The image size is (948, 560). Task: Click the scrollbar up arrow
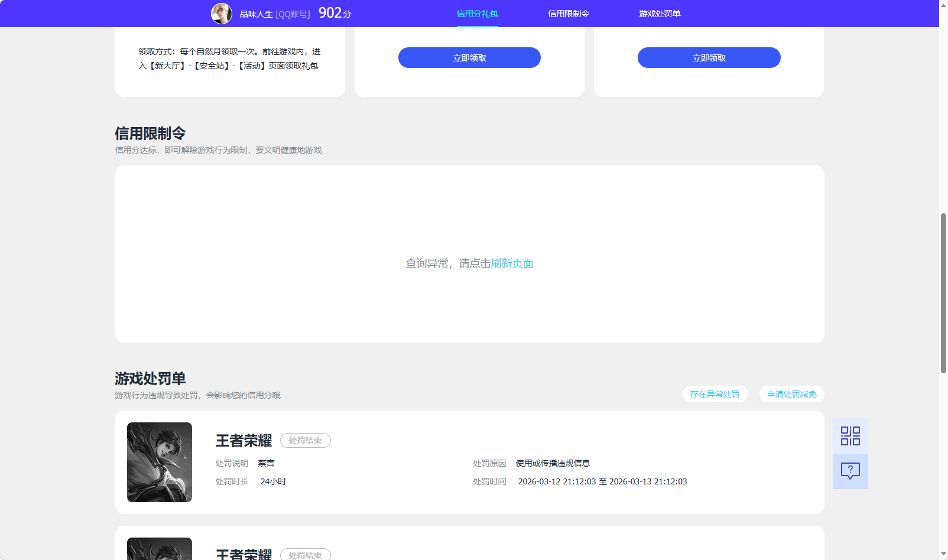(943, 5)
